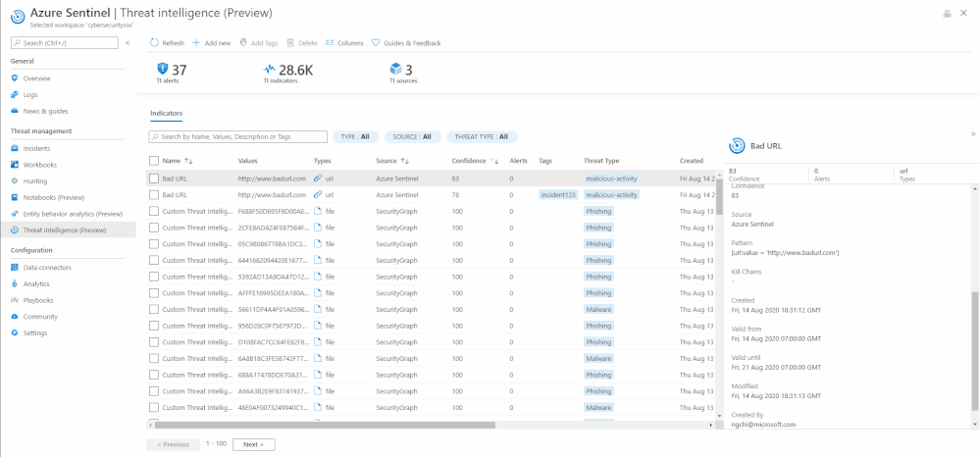Click the Logs icon in sidebar

(x=15, y=94)
